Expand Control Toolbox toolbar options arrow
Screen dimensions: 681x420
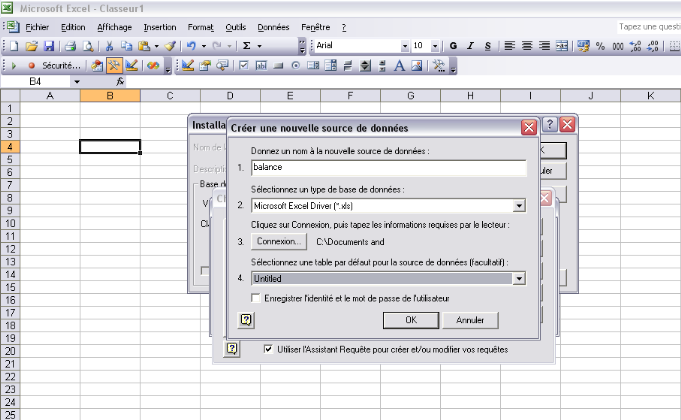coord(453,66)
